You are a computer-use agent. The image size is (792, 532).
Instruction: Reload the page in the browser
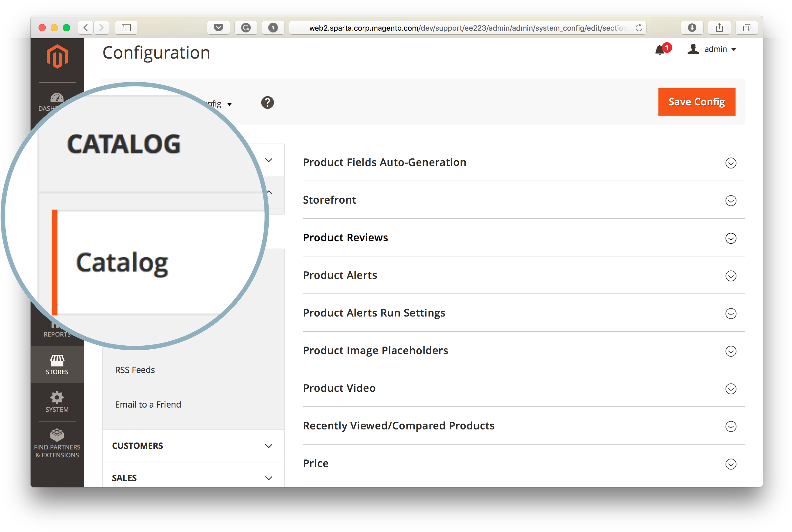639,28
